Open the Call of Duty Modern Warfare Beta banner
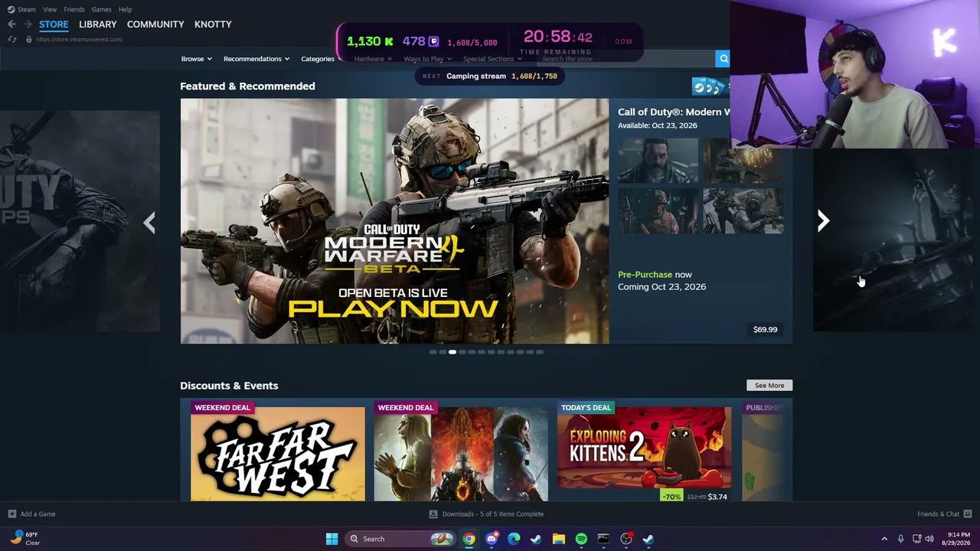Screen dimensions: 980x551 point(394,221)
